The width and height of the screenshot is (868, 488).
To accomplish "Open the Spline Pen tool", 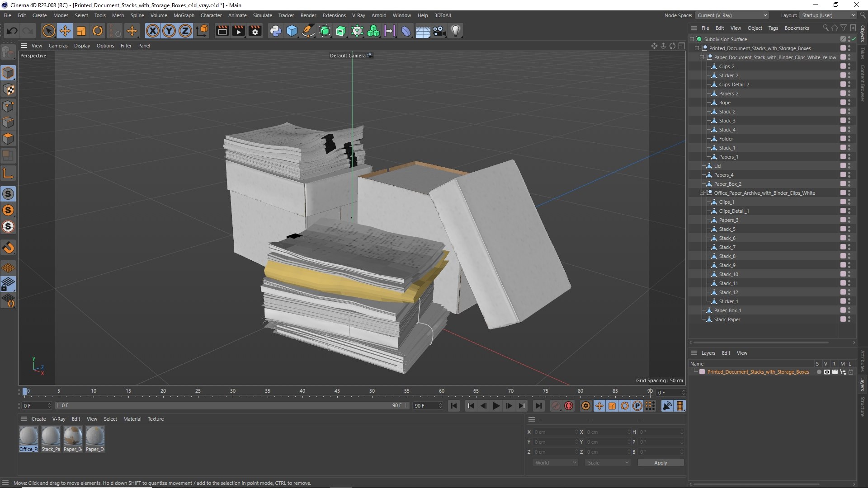I will [x=308, y=31].
